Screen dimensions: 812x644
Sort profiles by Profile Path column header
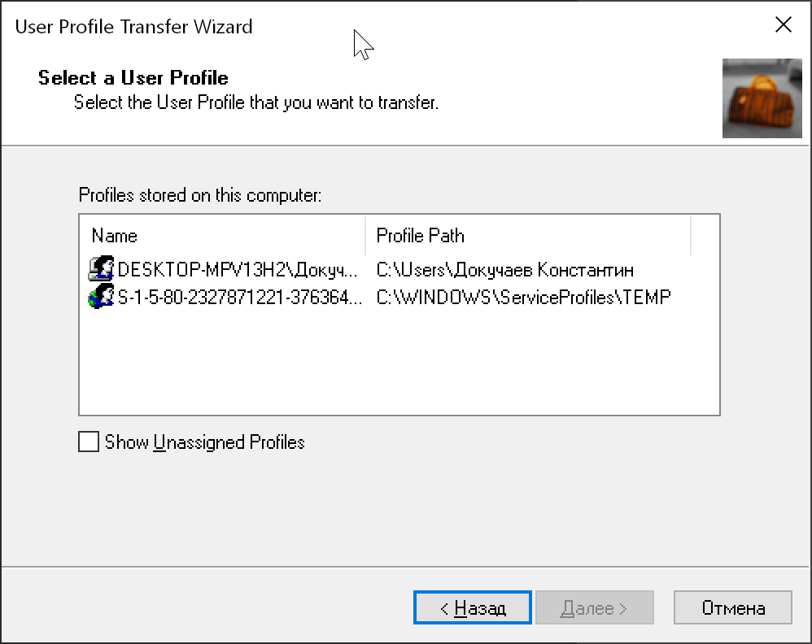pos(528,236)
